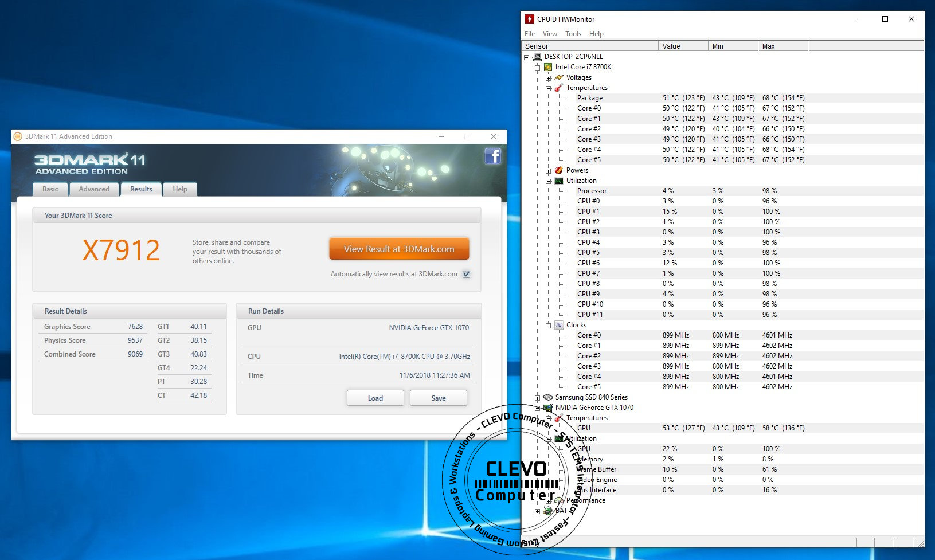Click the Load button in Run Details
Screen dimensions: 935x560
(x=375, y=398)
